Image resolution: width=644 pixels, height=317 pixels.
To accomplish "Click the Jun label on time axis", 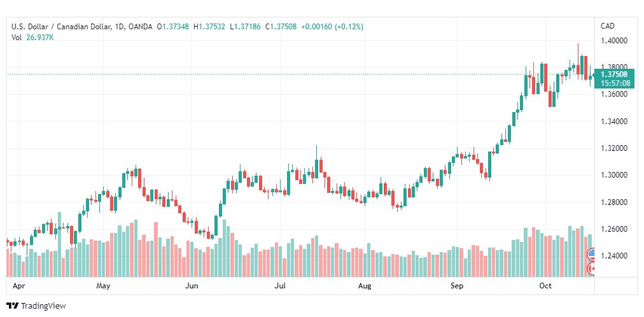I will (192, 286).
